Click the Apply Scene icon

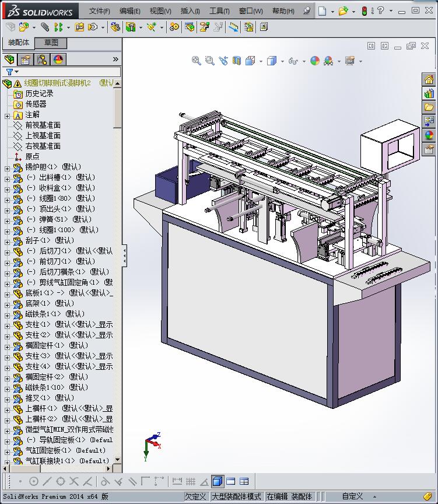(x=328, y=61)
